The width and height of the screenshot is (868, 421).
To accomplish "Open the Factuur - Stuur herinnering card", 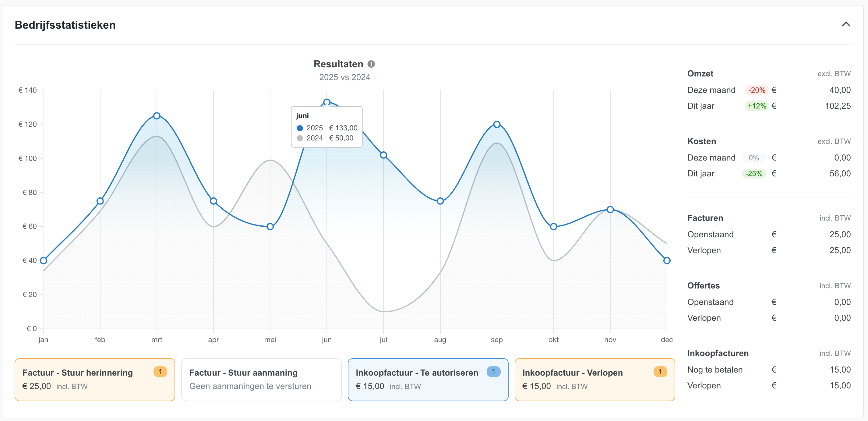I will point(95,380).
